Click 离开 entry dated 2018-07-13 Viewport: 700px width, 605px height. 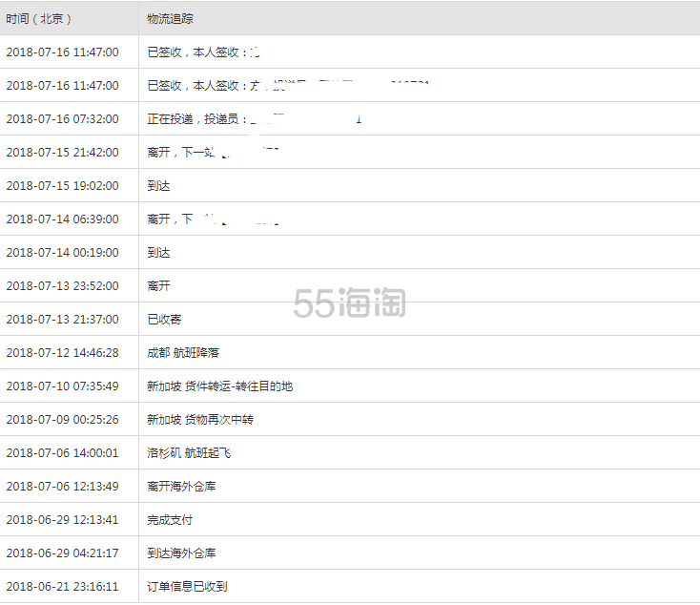pos(159,286)
